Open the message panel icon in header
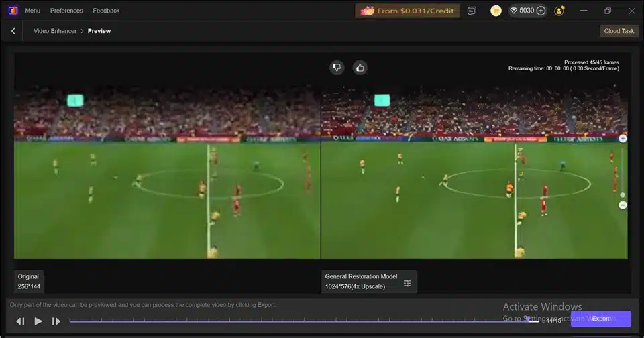 pos(472,11)
